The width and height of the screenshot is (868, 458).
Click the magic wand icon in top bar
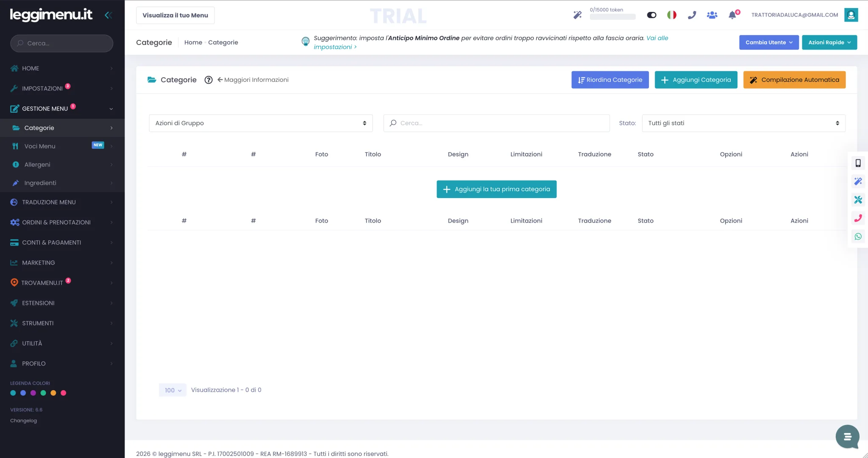(x=577, y=15)
